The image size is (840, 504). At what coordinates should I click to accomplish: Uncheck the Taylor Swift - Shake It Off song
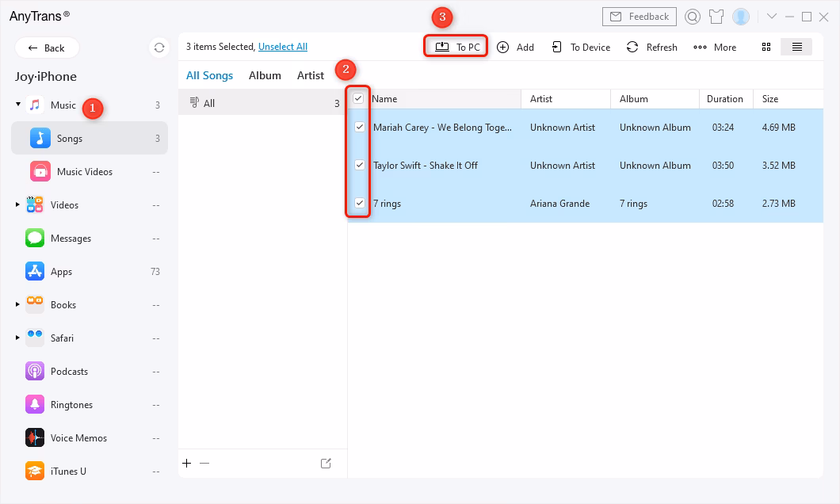359,165
